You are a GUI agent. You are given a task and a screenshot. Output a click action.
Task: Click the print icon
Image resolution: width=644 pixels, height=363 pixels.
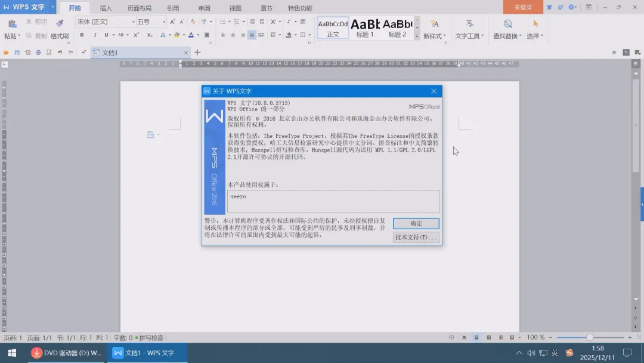38,53
